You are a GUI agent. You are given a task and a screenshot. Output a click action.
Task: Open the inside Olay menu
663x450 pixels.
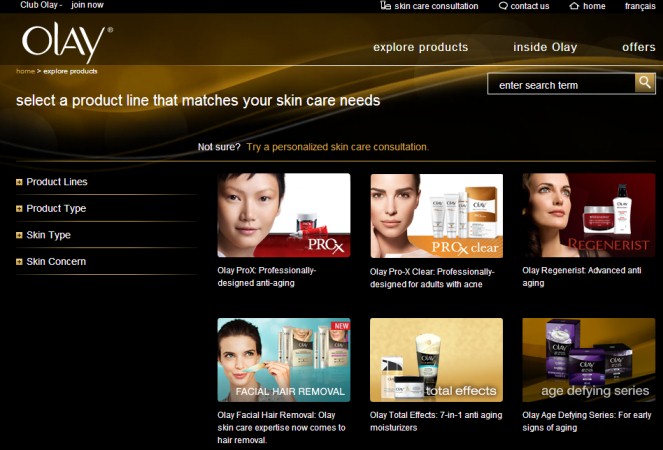pos(545,47)
